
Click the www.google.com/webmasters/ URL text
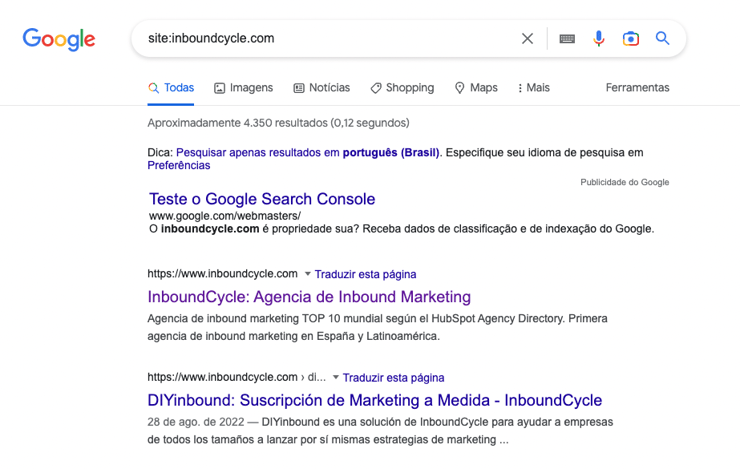pos(225,216)
